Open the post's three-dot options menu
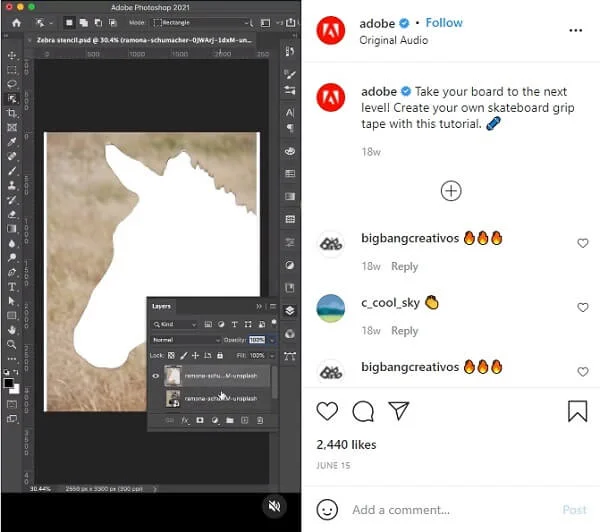The image size is (600, 532). coord(576,30)
